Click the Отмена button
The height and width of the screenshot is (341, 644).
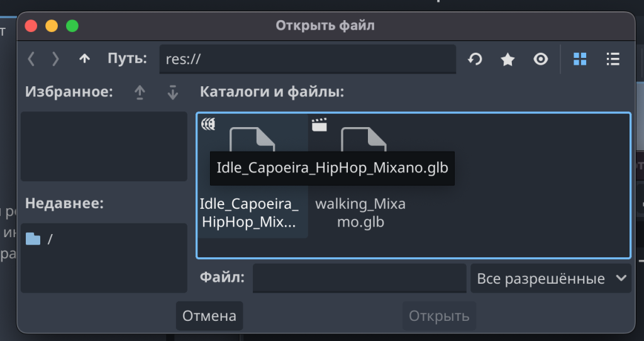[209, 316]
